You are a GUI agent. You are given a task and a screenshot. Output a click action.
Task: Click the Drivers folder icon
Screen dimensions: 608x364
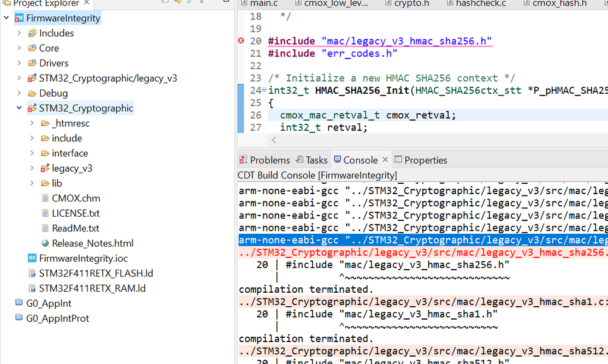pyautogui.click(x=32, y=63)
